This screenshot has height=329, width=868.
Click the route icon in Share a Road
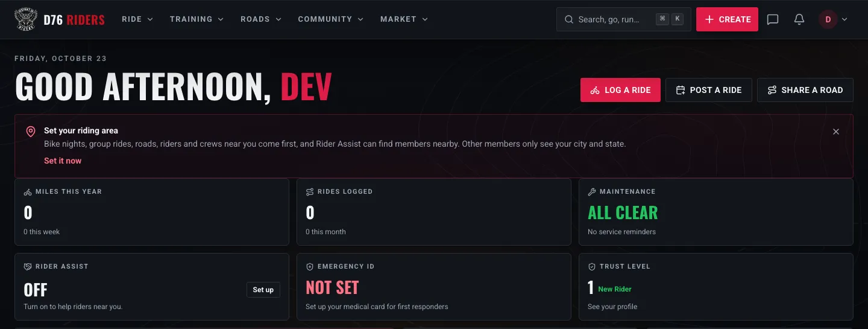tap(772, 90)
